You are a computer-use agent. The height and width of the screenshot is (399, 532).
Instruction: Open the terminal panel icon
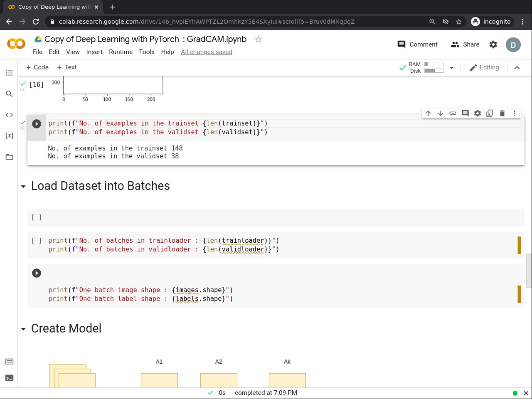[x=9, y=378]
